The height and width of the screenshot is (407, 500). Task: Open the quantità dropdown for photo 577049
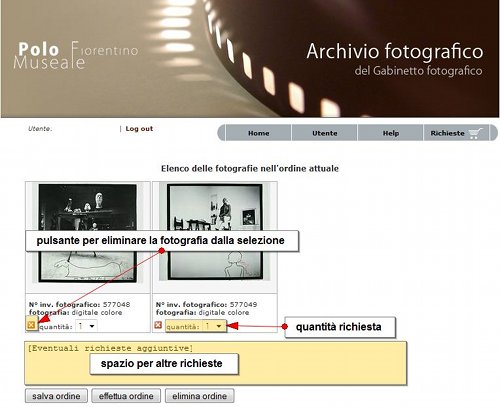[214, 326]
